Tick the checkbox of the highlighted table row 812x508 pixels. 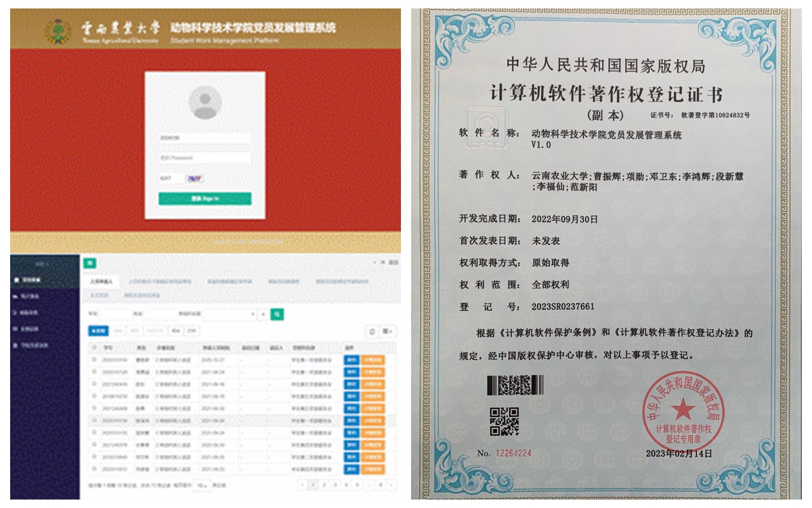(x=94, y=421)
